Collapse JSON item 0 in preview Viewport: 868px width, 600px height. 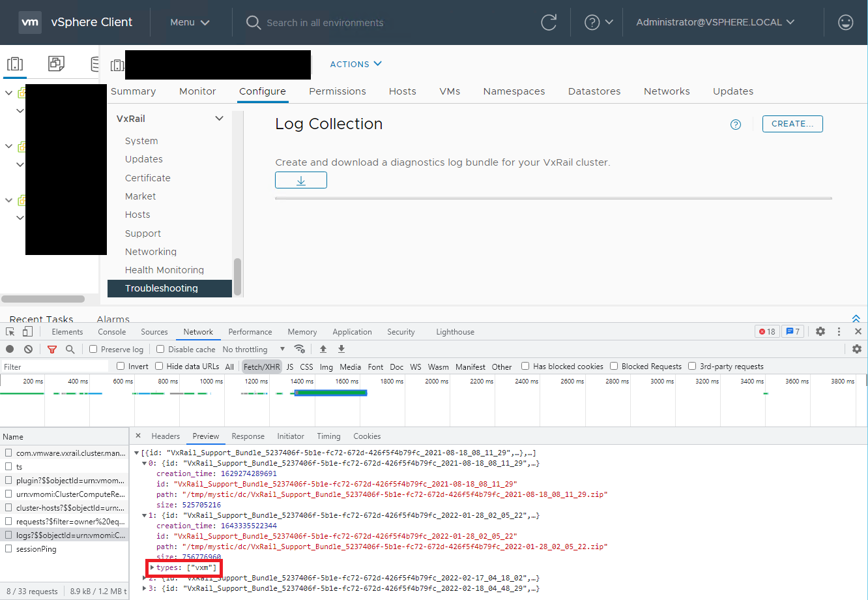coord(145,463)
